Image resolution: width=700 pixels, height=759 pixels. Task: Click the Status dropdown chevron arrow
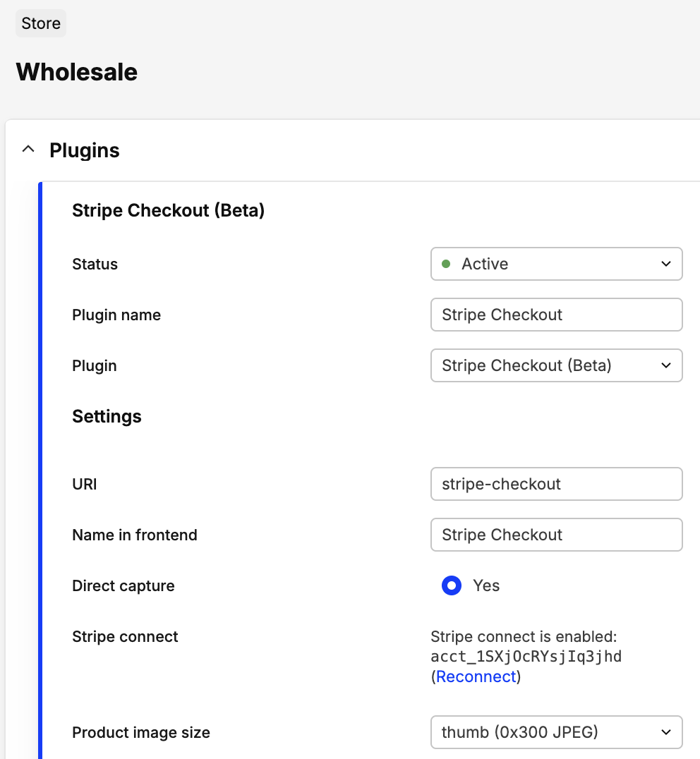point(665,264)
